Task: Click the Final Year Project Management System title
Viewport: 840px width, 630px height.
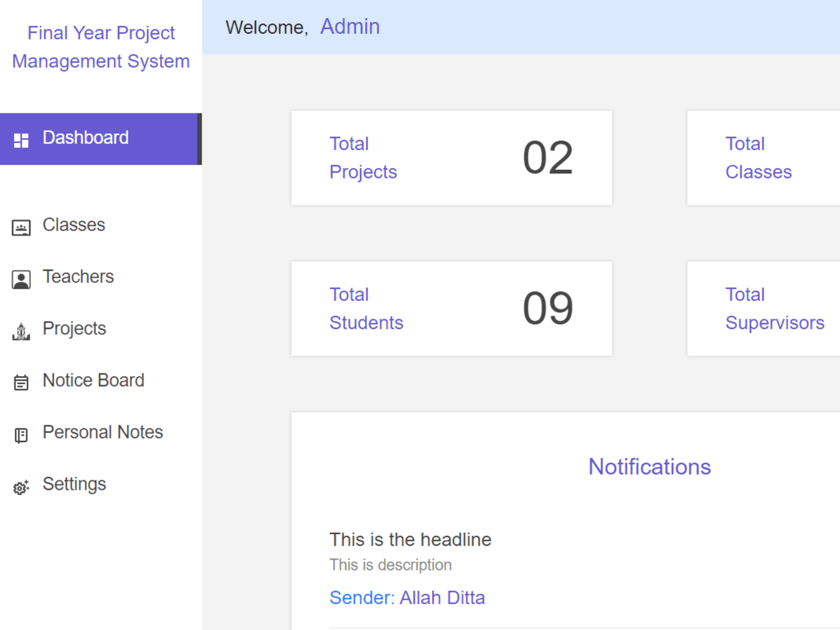Action: (x=101, y=47)
